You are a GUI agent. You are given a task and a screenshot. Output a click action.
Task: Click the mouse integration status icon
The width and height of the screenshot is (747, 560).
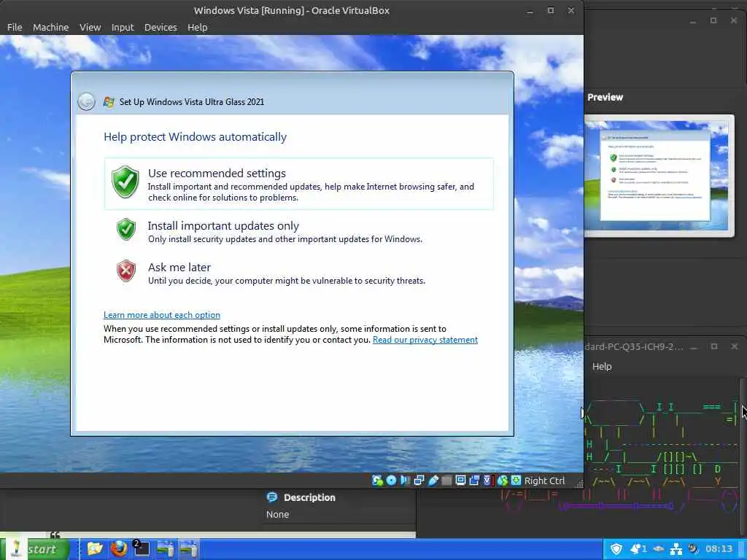tap(502, 481)
